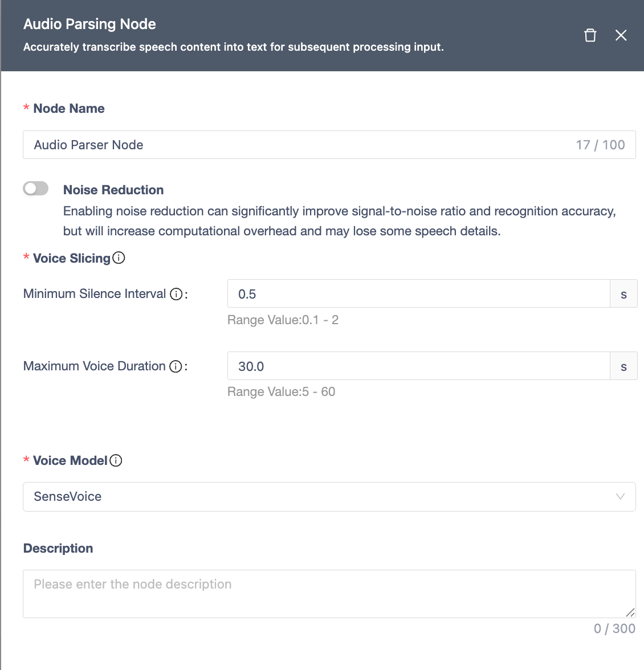Close the Audio Parsing Node panel
This screenshot has width=644, height=670.
[621, 35]
